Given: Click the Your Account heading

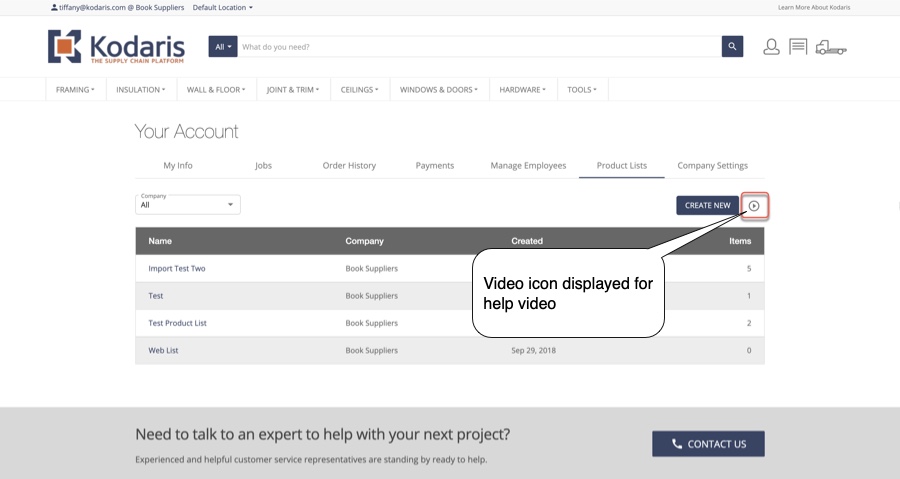Looking at the screenshot, I should 186,131.
